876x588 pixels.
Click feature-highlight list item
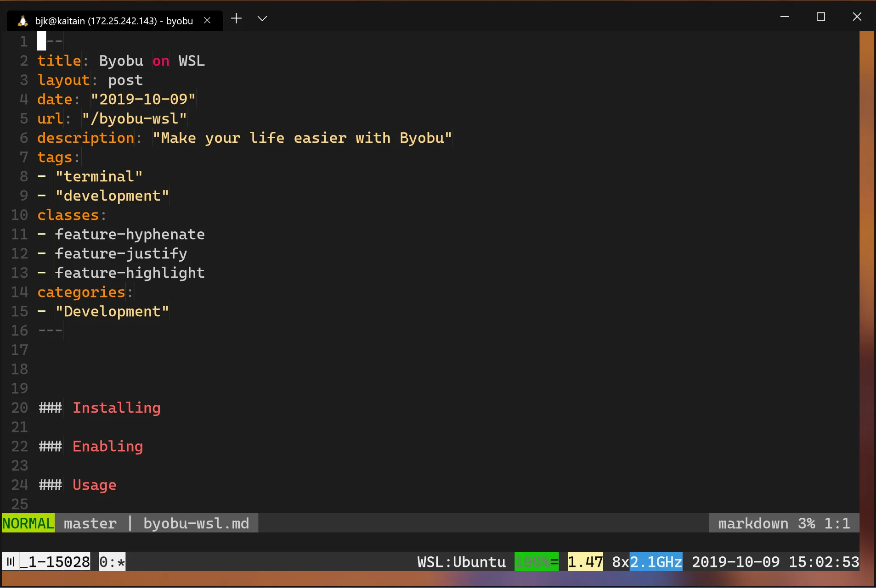click(x=130, y=273)
